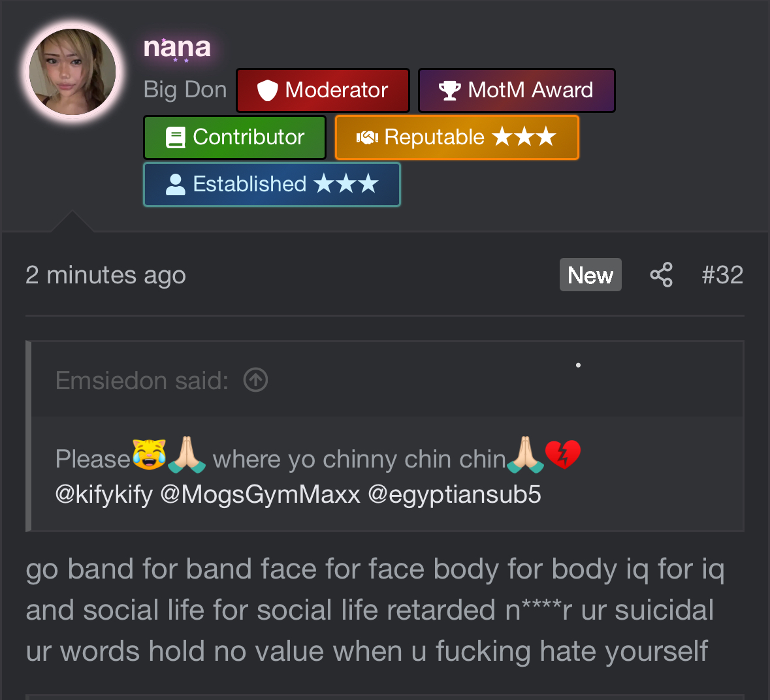Click the Contributor badge label
The height and width of the screenshot is (700, 770).
point(249,137)
